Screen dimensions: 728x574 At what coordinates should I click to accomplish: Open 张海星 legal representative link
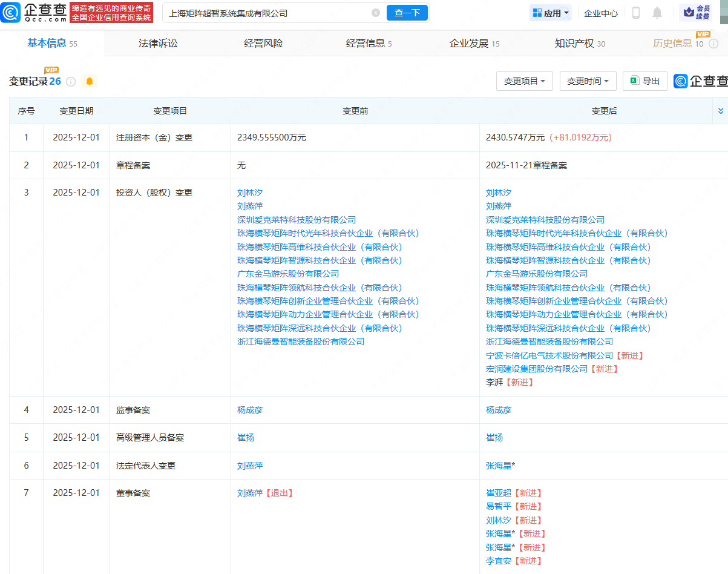click(x=500, y=466)
